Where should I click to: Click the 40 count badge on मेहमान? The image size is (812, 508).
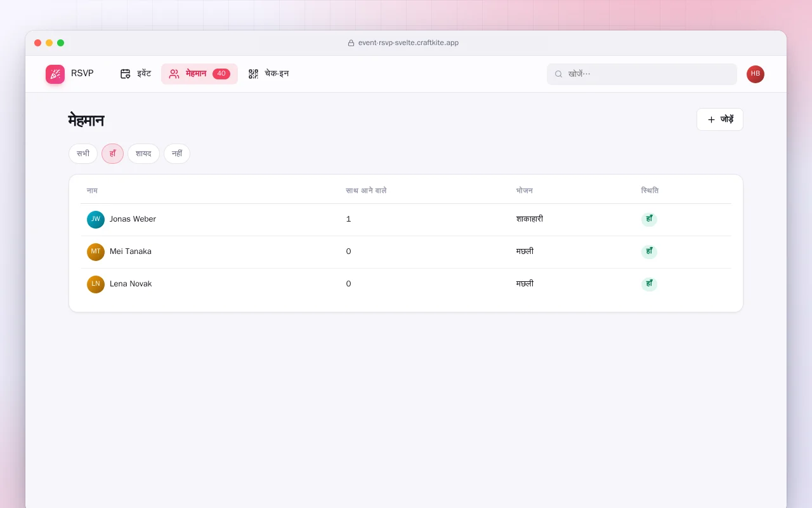point(221,74)
